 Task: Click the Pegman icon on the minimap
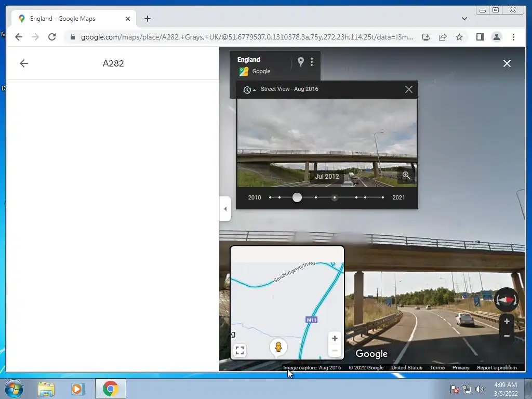[x=278, y=347]
